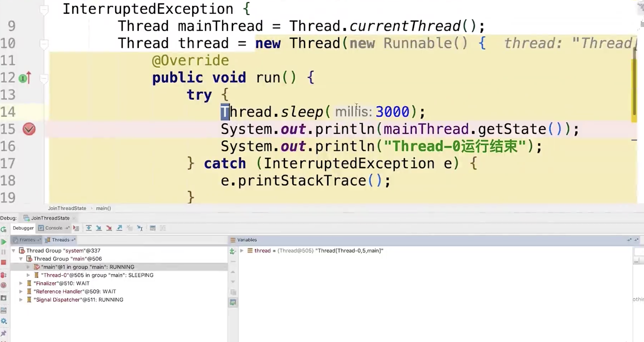Click JoinThreadState in the breadcrumb bar
This screenshot has width=644, height=342.
pyautogui.click(x=67, y=208)
